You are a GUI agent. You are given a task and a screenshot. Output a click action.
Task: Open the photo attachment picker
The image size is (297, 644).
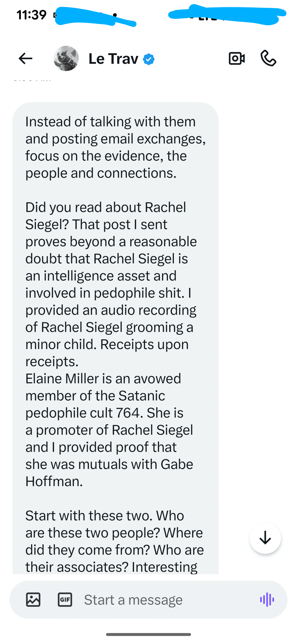[x=33, y=600]
